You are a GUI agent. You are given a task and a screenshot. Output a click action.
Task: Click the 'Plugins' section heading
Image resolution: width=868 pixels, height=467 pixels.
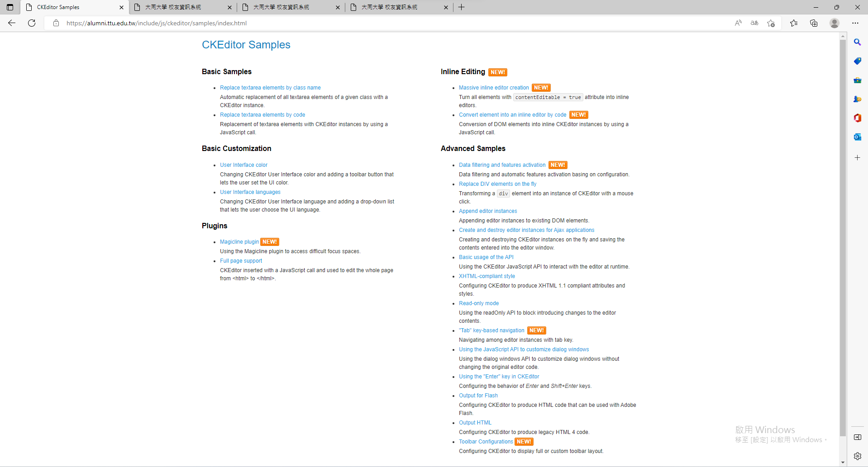point(215,226)
